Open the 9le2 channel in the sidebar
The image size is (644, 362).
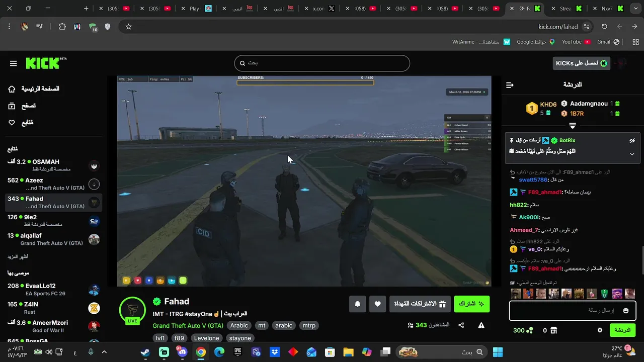click(53, 221)
